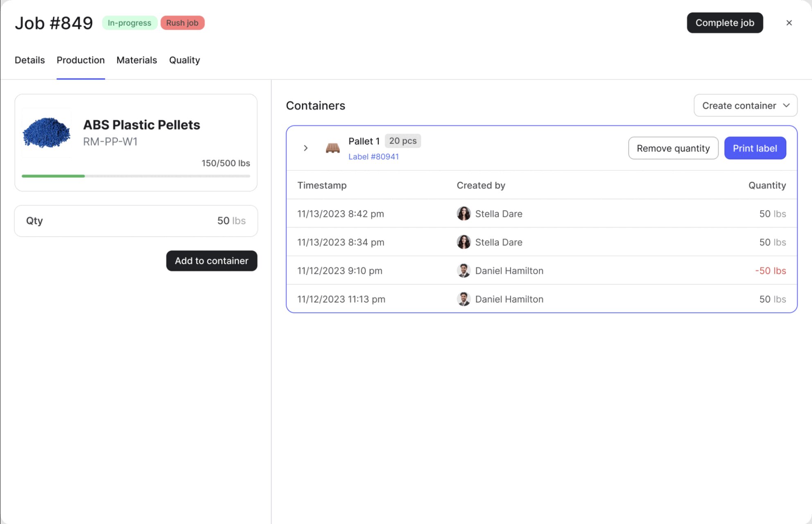Open the Create container dropdown
Viewport: 812px width, 524px height.
[739, 106]
